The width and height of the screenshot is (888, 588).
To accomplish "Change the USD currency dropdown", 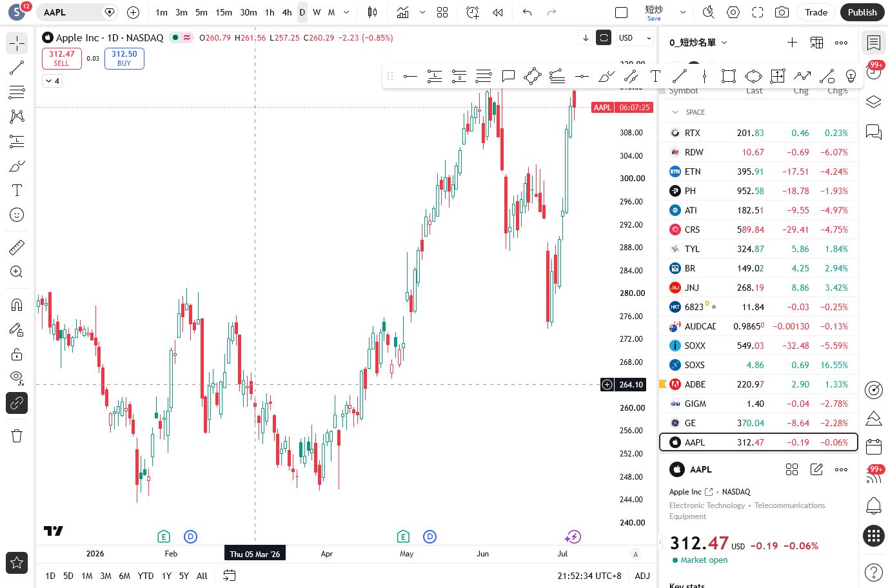I will (x=635, y=38).
